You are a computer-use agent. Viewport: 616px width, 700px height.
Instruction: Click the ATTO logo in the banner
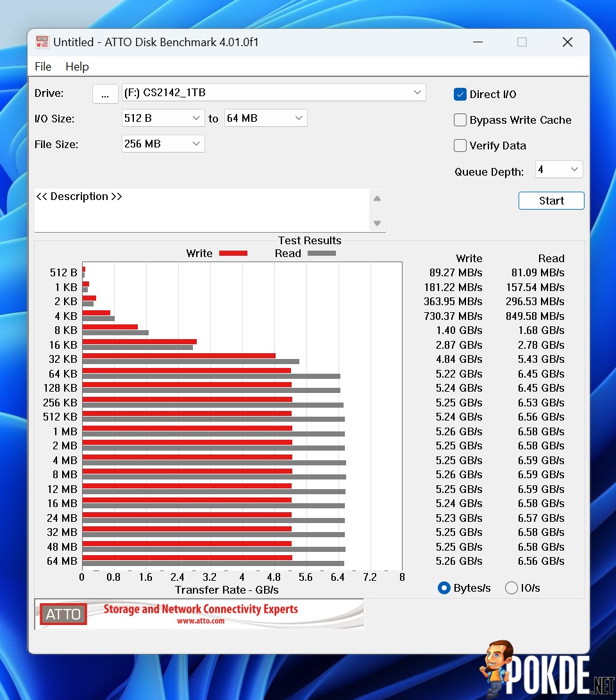coord(63,614)
